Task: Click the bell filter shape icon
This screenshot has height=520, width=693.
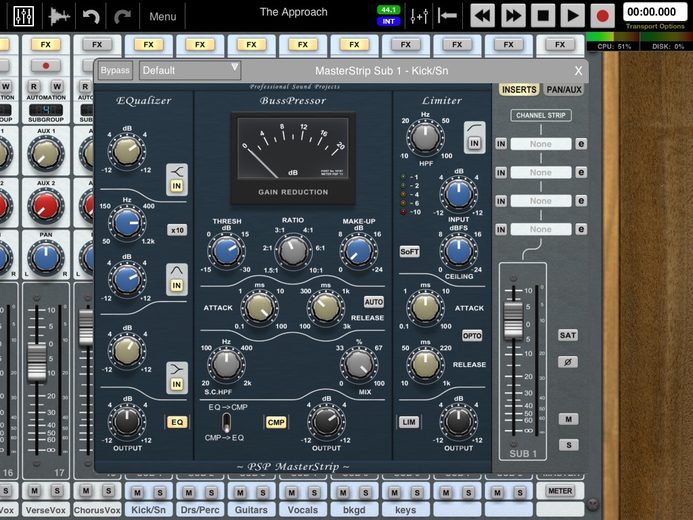Action: (x=177, y=271)
